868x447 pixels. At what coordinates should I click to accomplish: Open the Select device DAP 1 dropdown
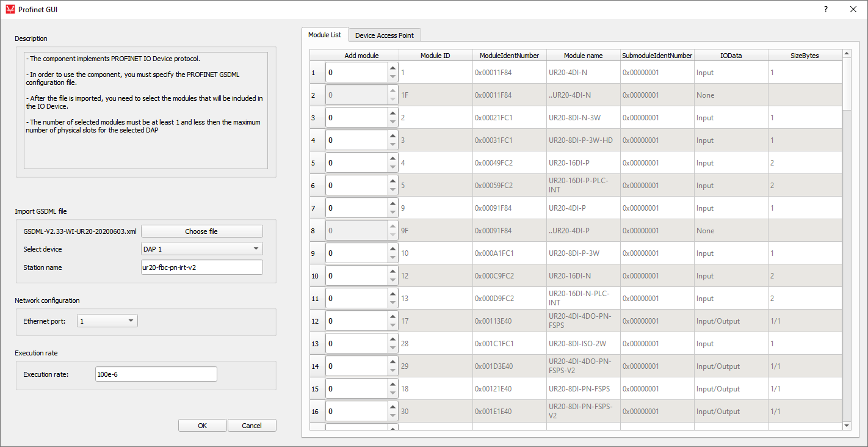tap(201, 249)
